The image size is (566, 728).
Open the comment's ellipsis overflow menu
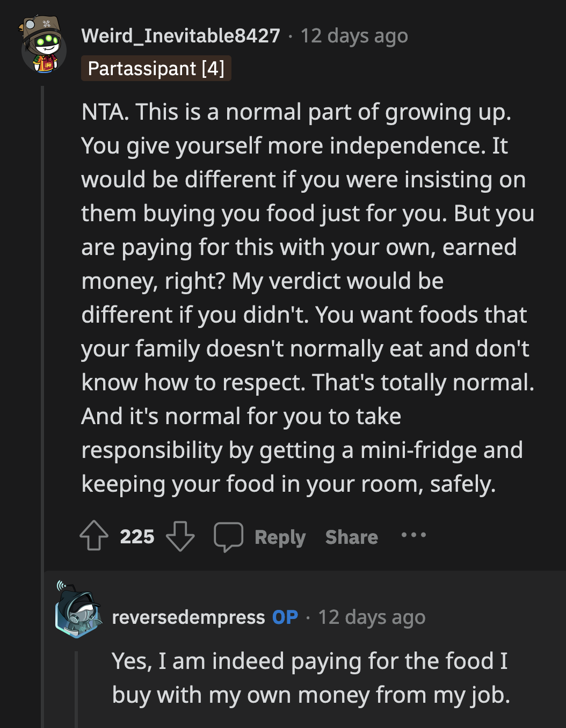[414, 535]
